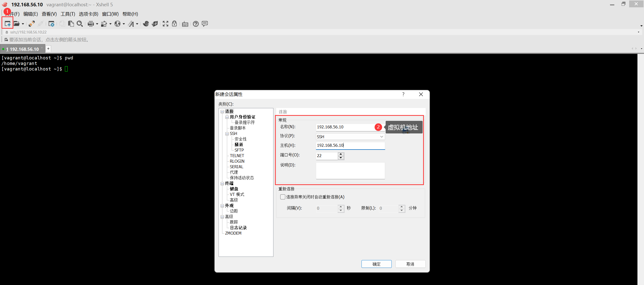The image size is (644, 285).
Task: Open the 选项卡(B) menu
Action: coord(89,14)
